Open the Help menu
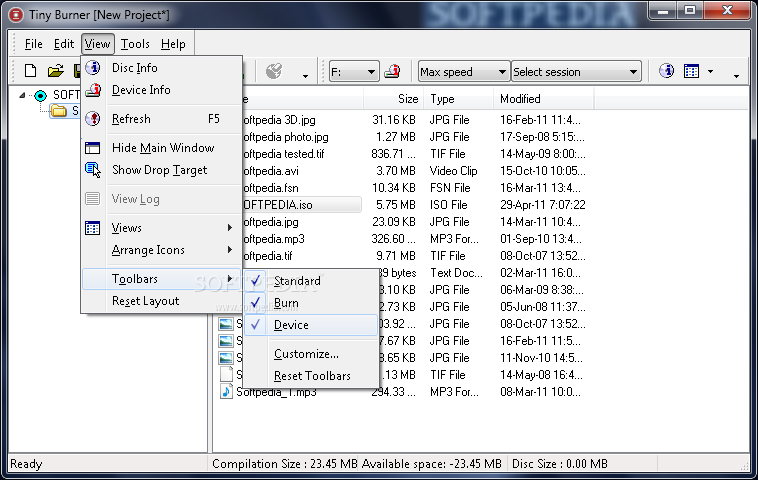 [173, 44]
